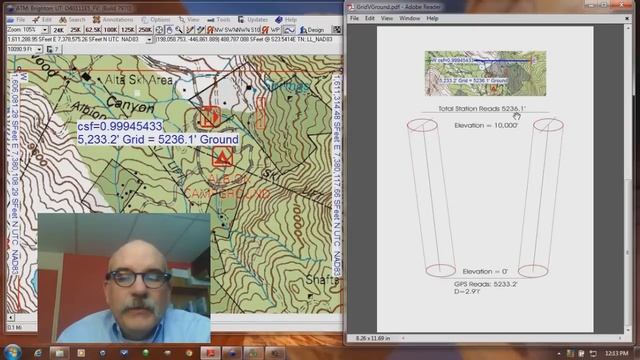Click Total Station Reads 5236.1' text
The width and height of the screenshot is (640, 360).
(482, 109)
